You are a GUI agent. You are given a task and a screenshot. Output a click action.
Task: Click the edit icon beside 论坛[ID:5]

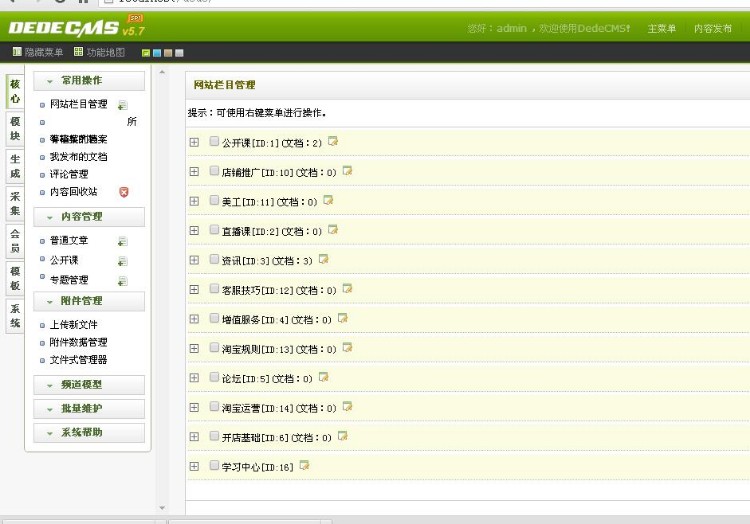click(324, 377)
